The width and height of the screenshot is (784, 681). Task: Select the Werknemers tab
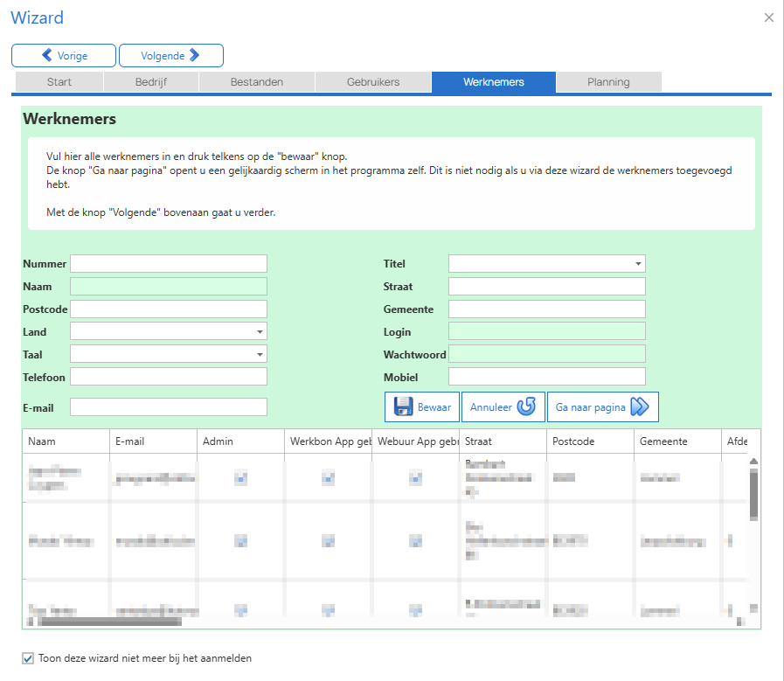pos(494,82)
